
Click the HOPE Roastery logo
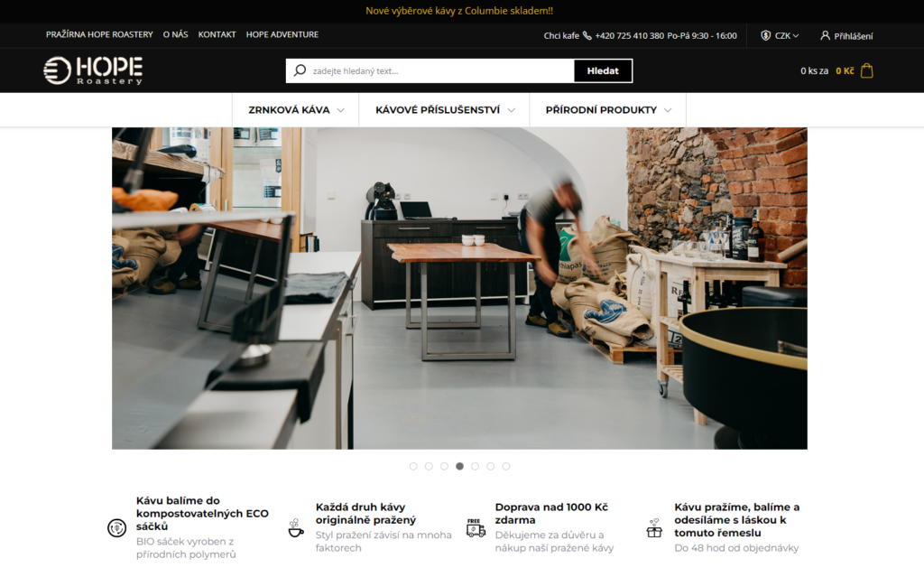[x=93, y=70]
